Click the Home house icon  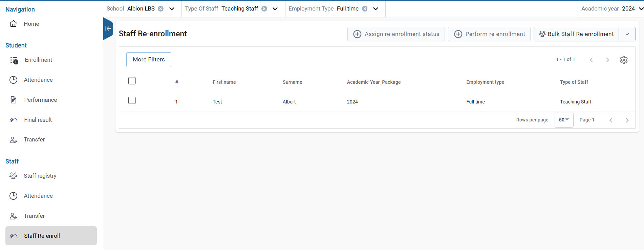(13, 24)
